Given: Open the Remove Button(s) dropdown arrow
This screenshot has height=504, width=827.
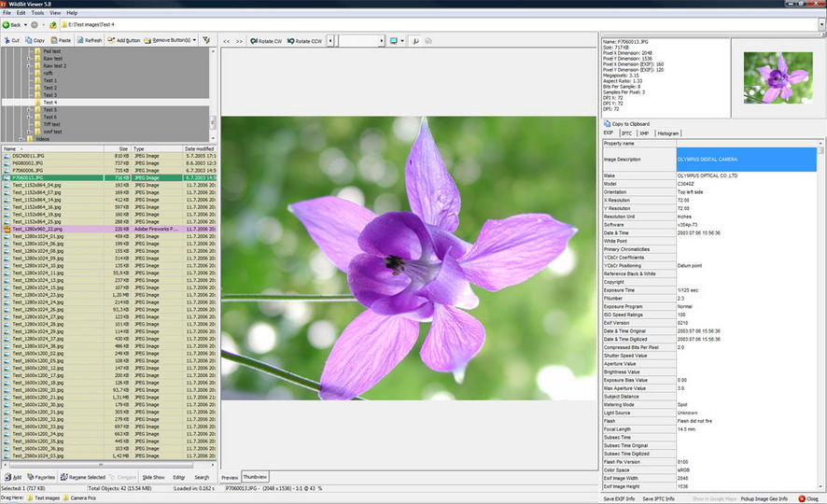Looking at the screenshot, I should pos(194,40).
